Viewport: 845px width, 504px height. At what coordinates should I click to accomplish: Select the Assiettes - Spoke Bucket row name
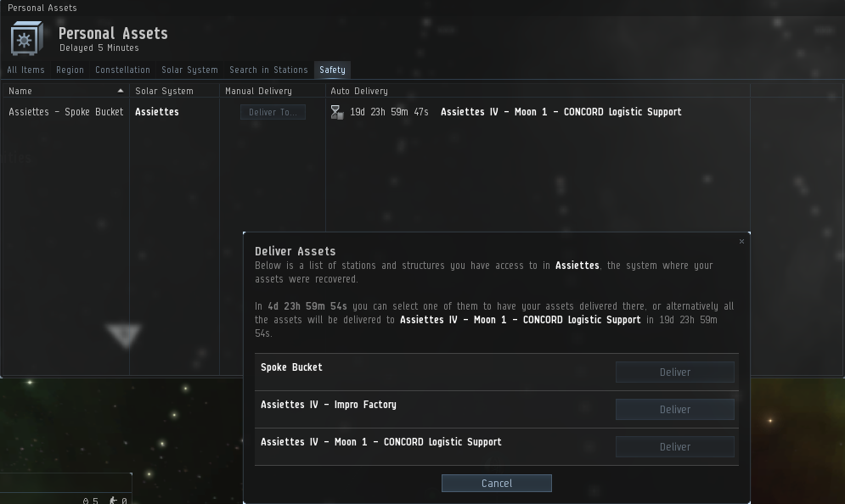[x=66, y=112]
